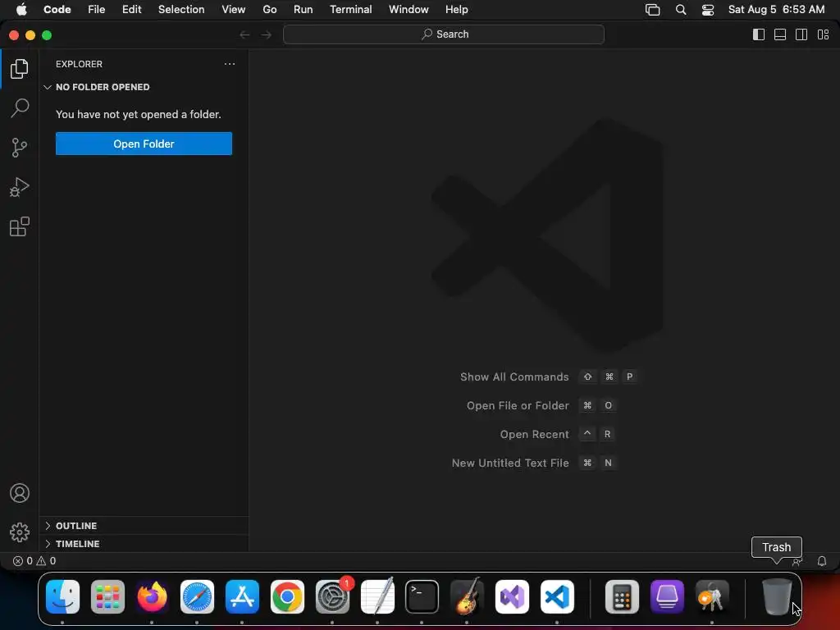The width and height of the screenshot is (840, 630).
Task: Open the Window menu
Action: click(409, 10)
